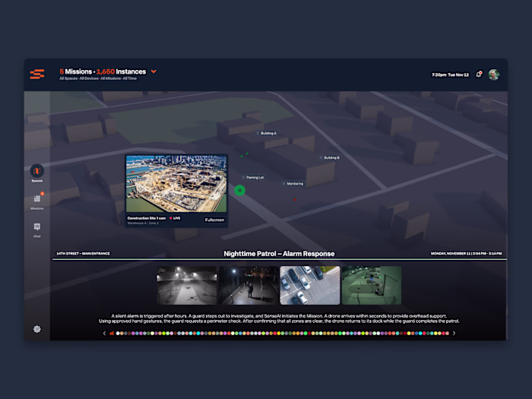
Task: Select the Building B map label
Action: point(330,158)
